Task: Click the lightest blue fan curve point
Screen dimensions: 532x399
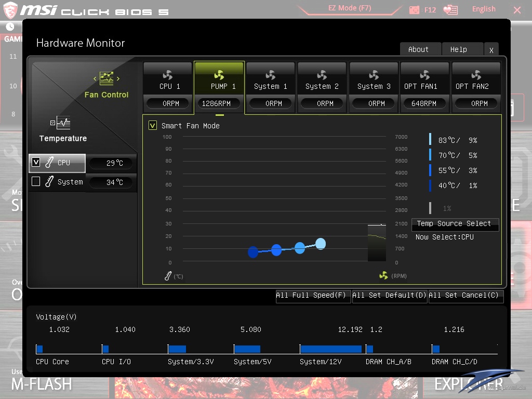Action: coord(321,244)
